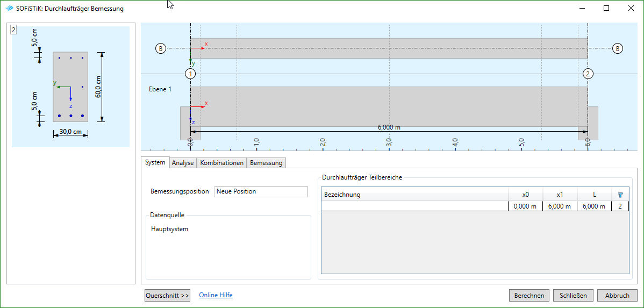The height and width of the screenshot is (308, 644).
Task: Open the Kombinationen tab
Action: click(x=221, y=163)
